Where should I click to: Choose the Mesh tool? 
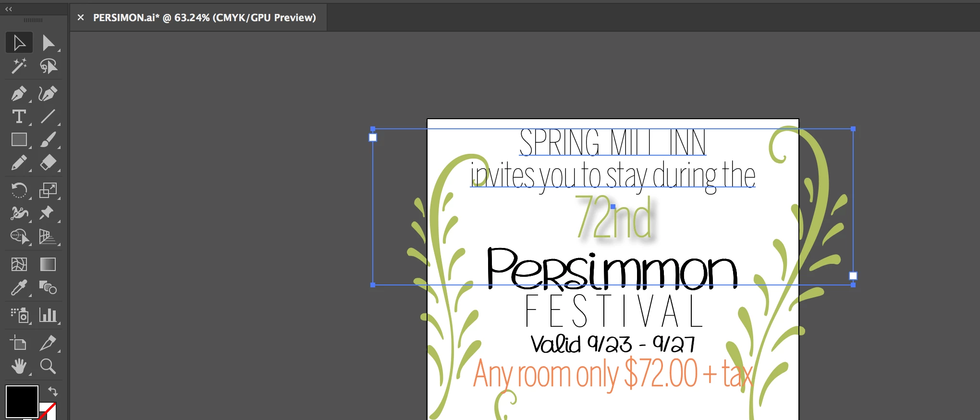(x=19, y=264)
